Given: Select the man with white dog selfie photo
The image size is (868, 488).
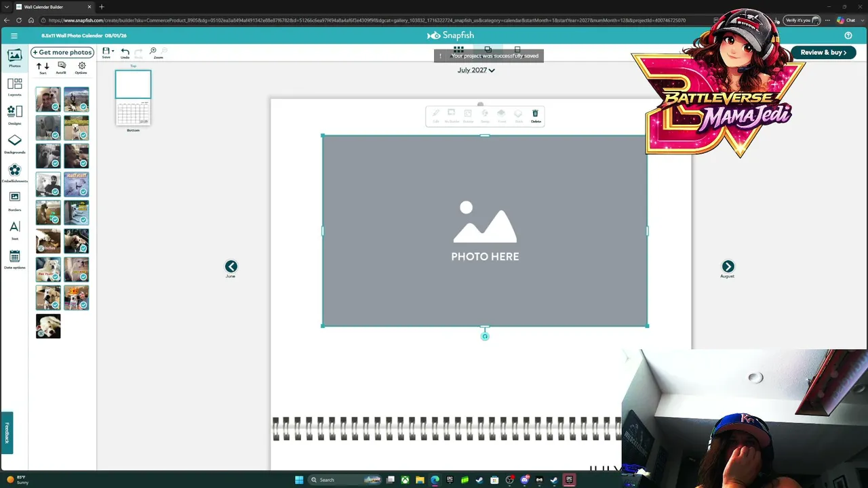Looking at the screenshot, I should 48,99.
